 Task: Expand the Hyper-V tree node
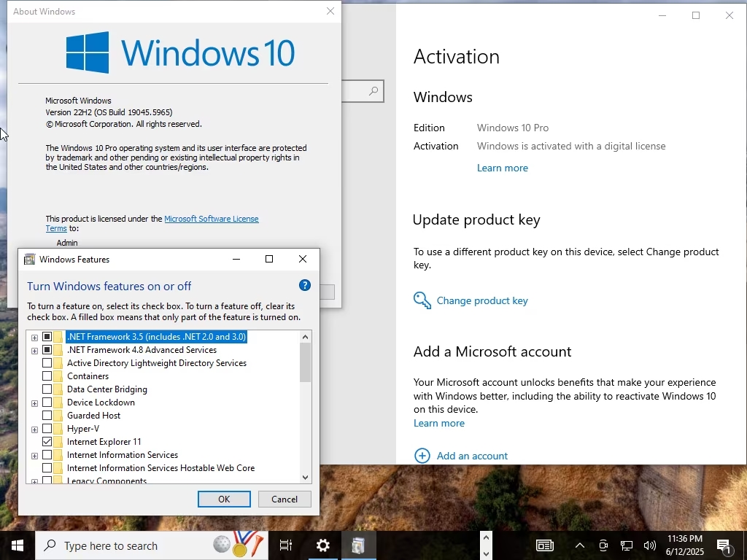(x=34, y=429)
